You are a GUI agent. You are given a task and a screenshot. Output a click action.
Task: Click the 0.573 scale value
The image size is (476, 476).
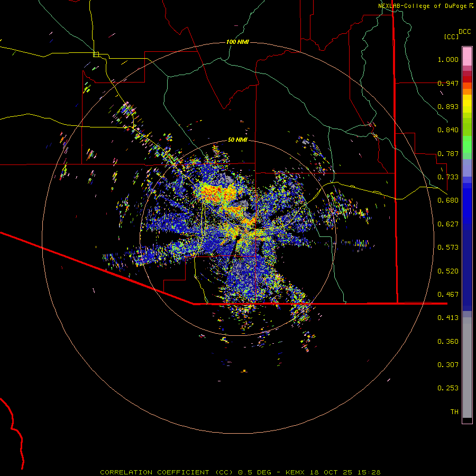448,248
